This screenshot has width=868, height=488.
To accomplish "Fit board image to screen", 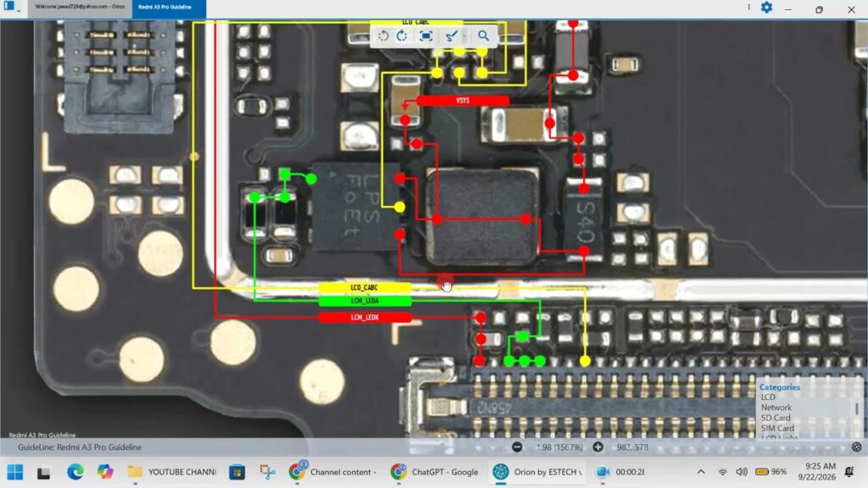I will point(426,36).
